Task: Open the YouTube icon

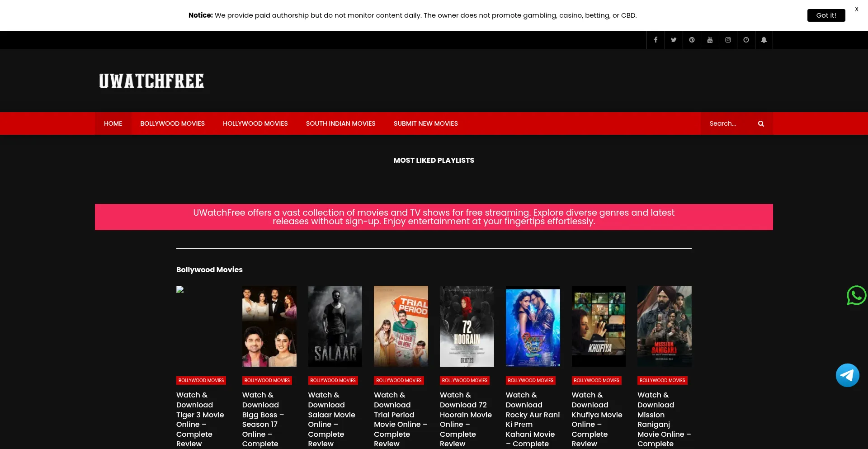Action: [x=710, y=40]
